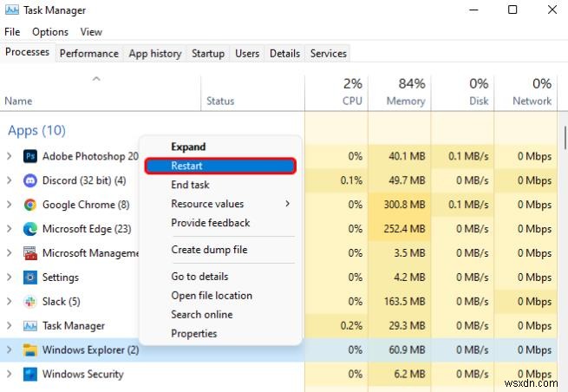Expand the Adobe Photoshop process group
This screenshot has width=568, height=392.
coord(9,156)
